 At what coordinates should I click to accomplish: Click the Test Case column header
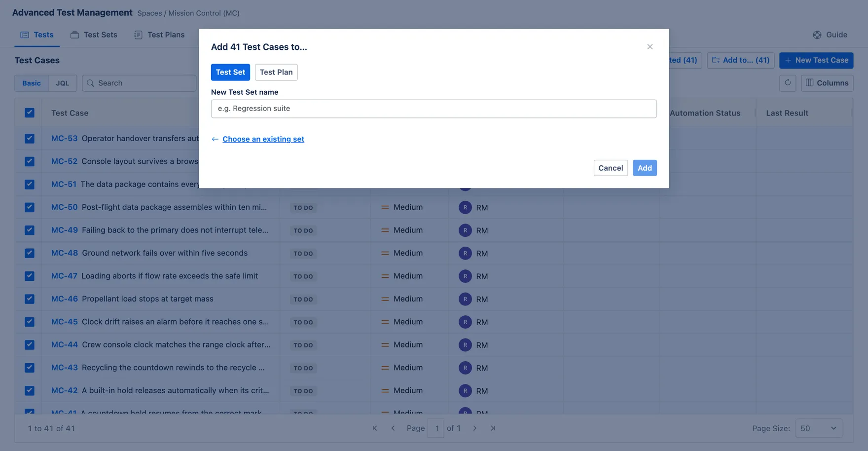point(70,113)
